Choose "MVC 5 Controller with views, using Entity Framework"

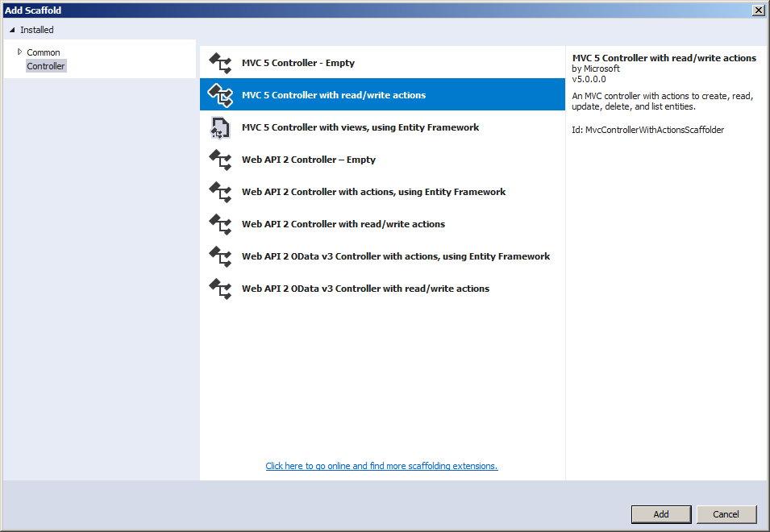pyautogui.click(x=382, y=127)
